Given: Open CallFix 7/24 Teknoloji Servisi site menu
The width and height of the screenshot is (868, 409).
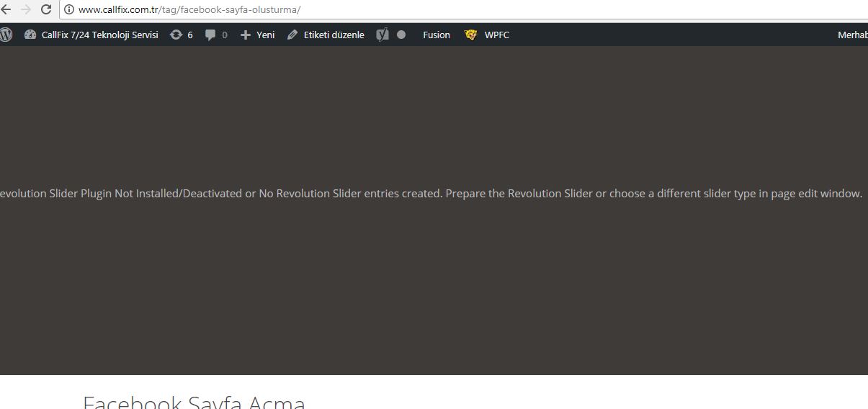Looking at the screenshot, I should tap(99, 35).
